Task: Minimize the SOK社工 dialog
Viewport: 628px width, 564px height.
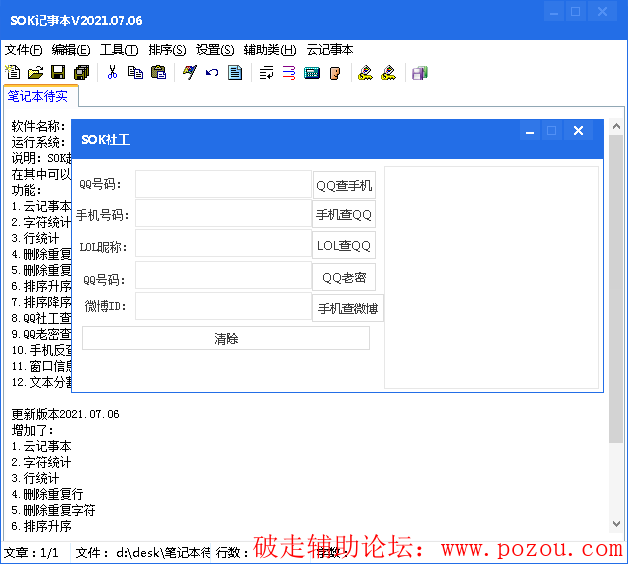Action: pyautogui.click(x=530, y=131)
